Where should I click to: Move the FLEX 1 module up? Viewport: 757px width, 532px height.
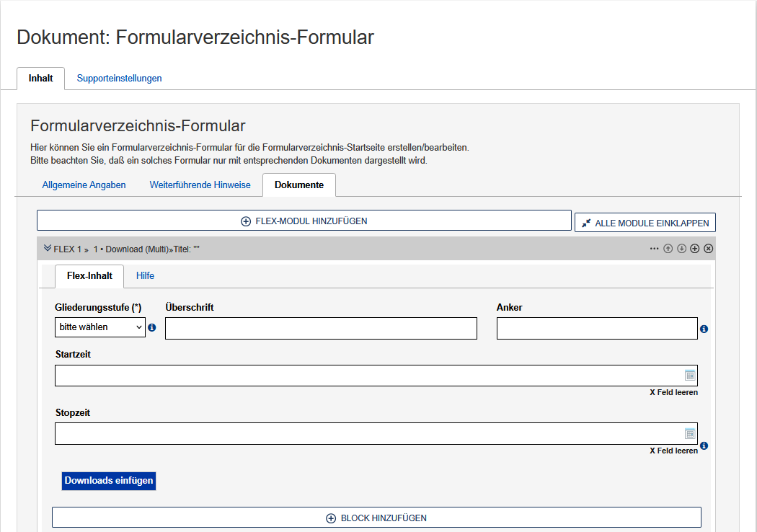pyautogui.click(x=668, y=248)
